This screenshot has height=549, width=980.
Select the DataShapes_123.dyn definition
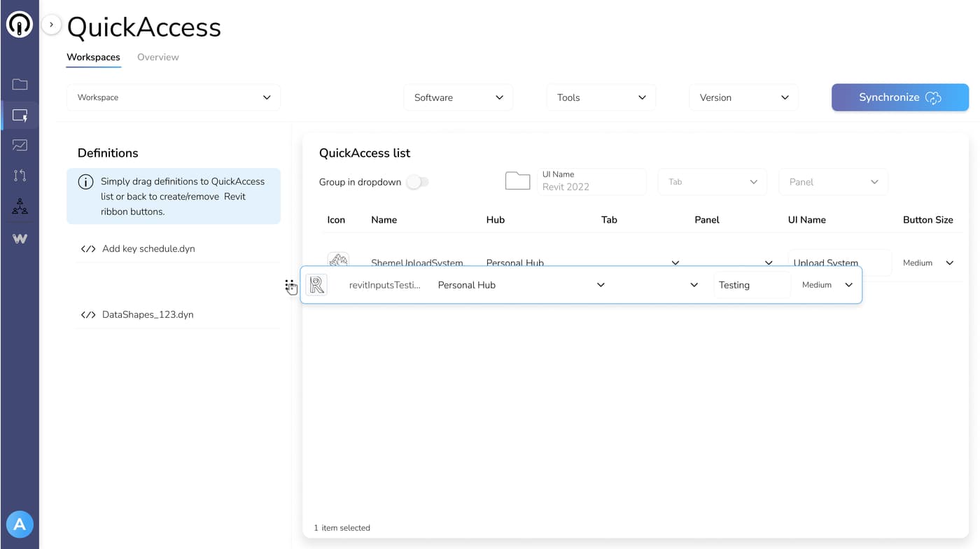click(x=148, y=315)
